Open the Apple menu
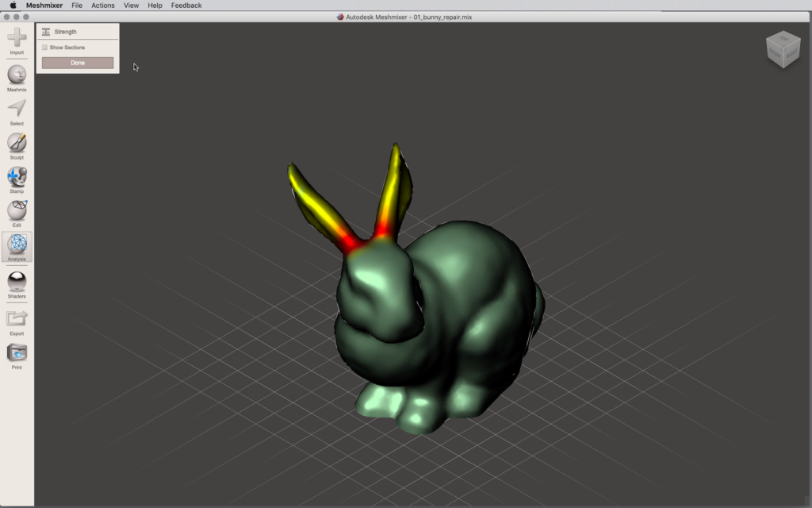812x508 pixels. [x=13, y=6]
